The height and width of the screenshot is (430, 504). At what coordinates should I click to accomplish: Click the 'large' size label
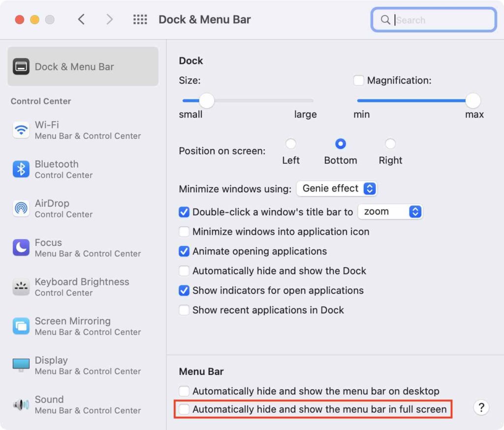coord(305,115)
